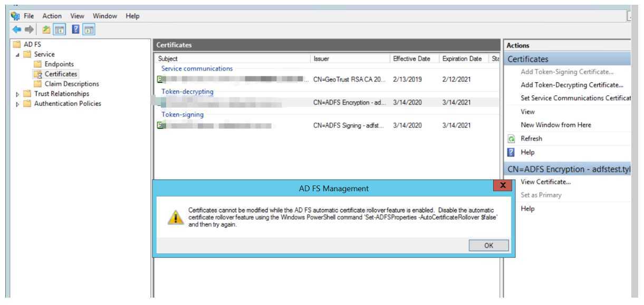Image resolution: width=644 pixels, height=305 pixels.
Task: Click issuer CN=ADFS Encryption cell
Action: click(350, 103)
